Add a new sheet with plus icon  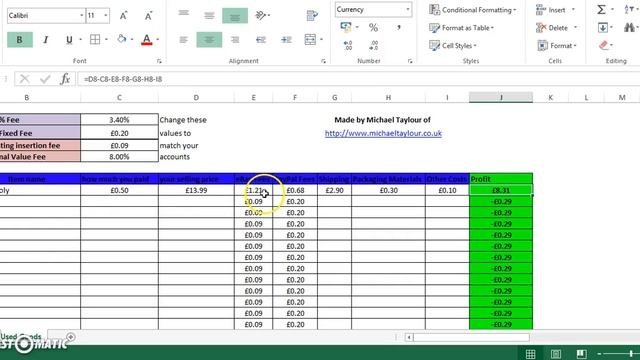[71, 337]
